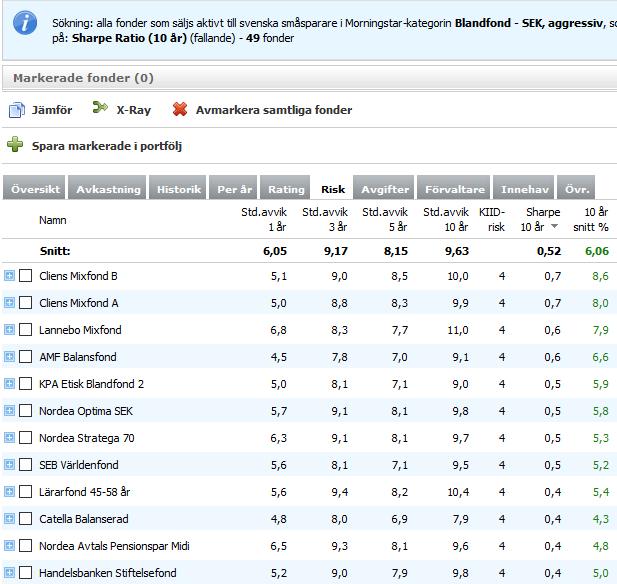Sort by the KIID-risk column
This screenshot has height=584, width=617.
pyautogui.click(x=492, y=219)
